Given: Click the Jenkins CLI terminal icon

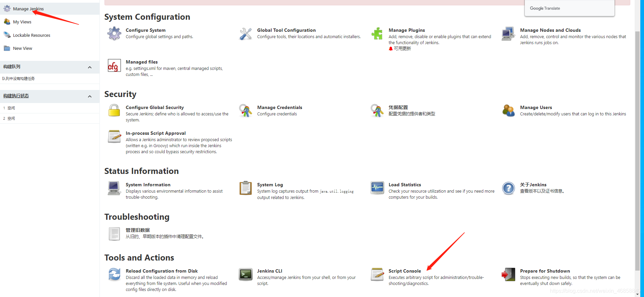Looking at the screenshot, I should (x=246, y=274).
